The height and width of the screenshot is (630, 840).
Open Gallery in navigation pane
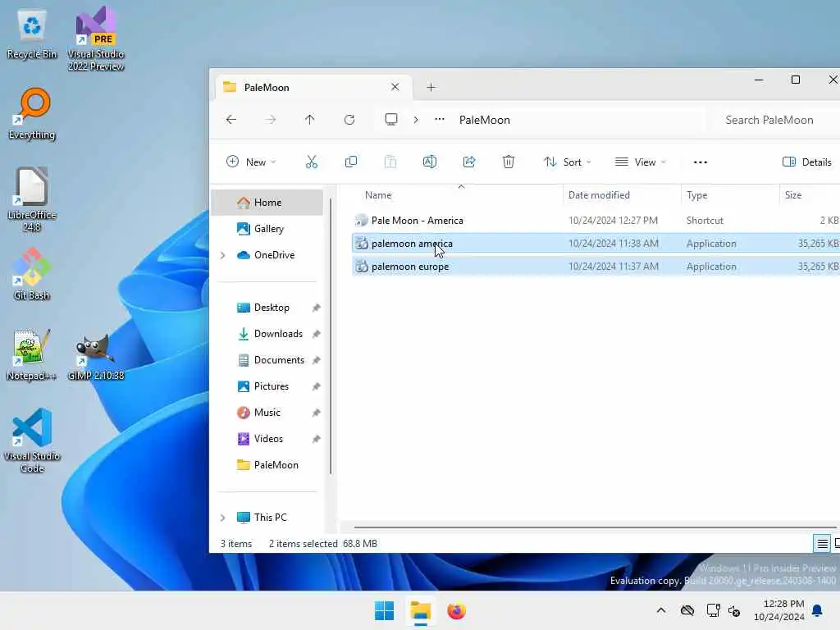coord(267,229)
